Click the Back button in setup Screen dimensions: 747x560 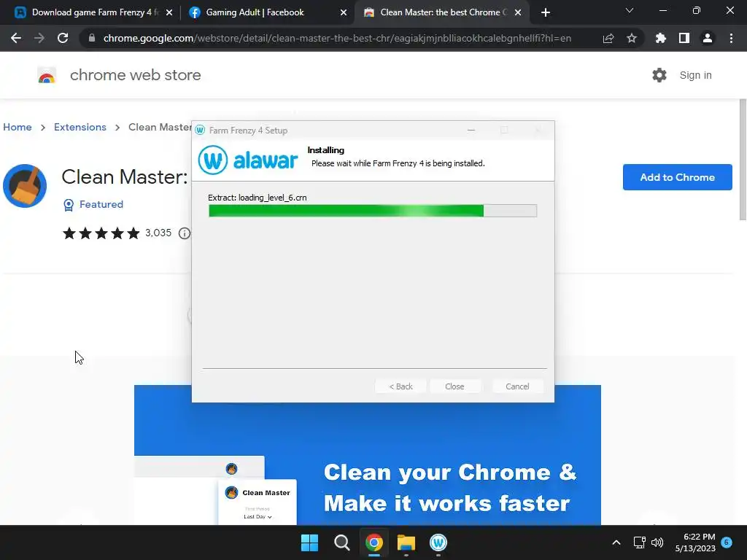click(x=400, y=386)
